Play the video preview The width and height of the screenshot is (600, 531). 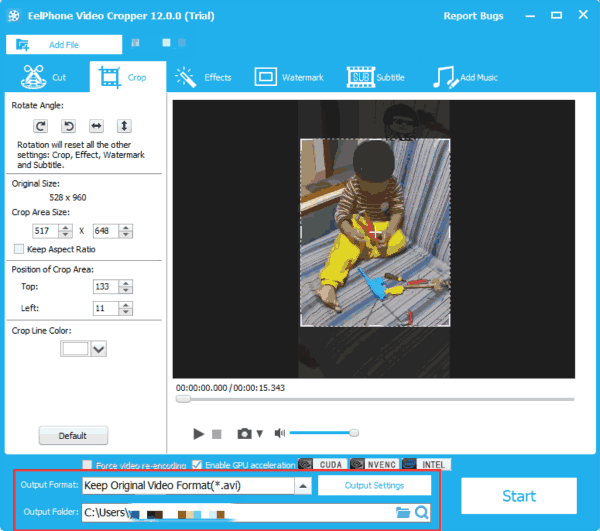click(199, 434)
